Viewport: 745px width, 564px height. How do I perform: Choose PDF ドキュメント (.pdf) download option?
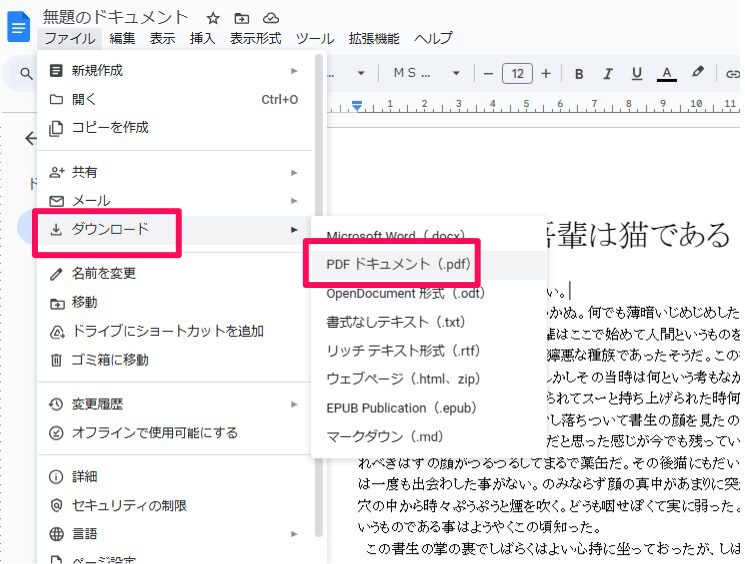click(x=399, y=265)
